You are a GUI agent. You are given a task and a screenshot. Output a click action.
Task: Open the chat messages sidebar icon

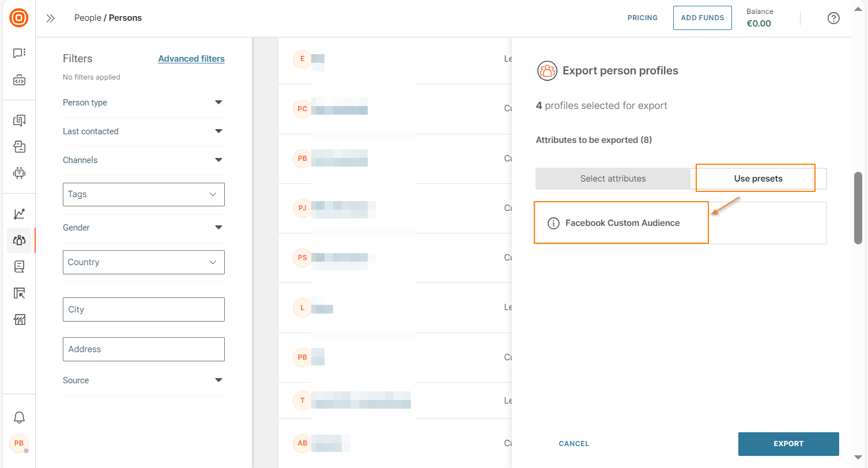tap(19, 53)
